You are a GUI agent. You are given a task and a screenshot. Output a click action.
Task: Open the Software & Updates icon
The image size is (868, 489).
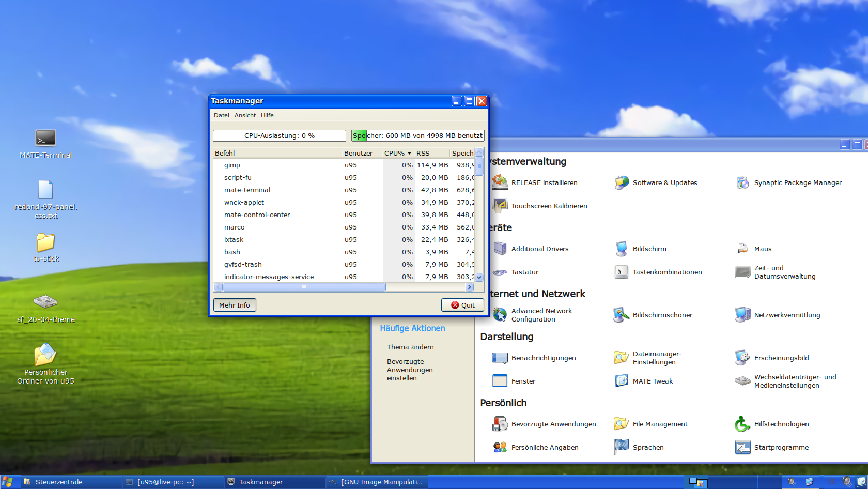[x=622, y=182]
